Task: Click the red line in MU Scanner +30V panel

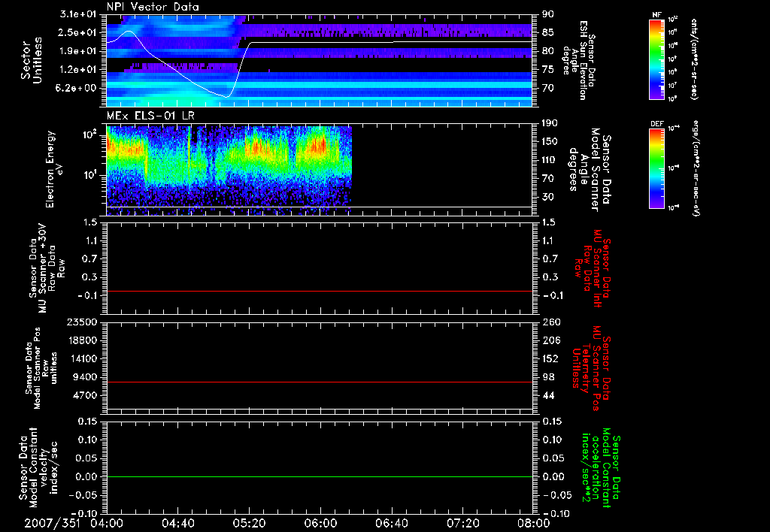Action: pos(319,292)
